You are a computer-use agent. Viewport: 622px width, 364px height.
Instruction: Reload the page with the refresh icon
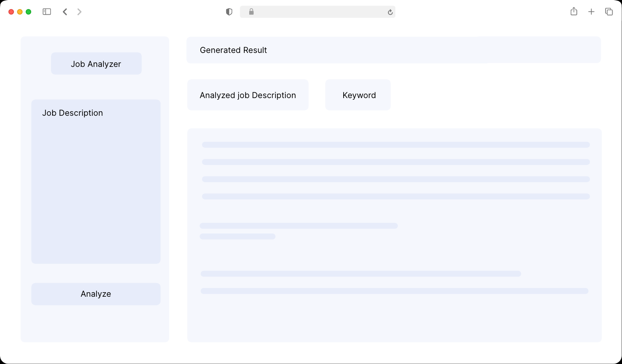point(390,12)
